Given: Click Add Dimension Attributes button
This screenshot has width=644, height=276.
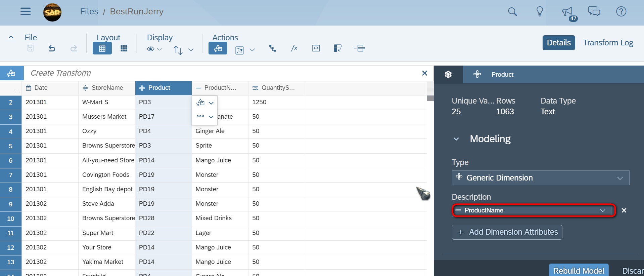Looking at the screenshot, I should tap(507, 232).
